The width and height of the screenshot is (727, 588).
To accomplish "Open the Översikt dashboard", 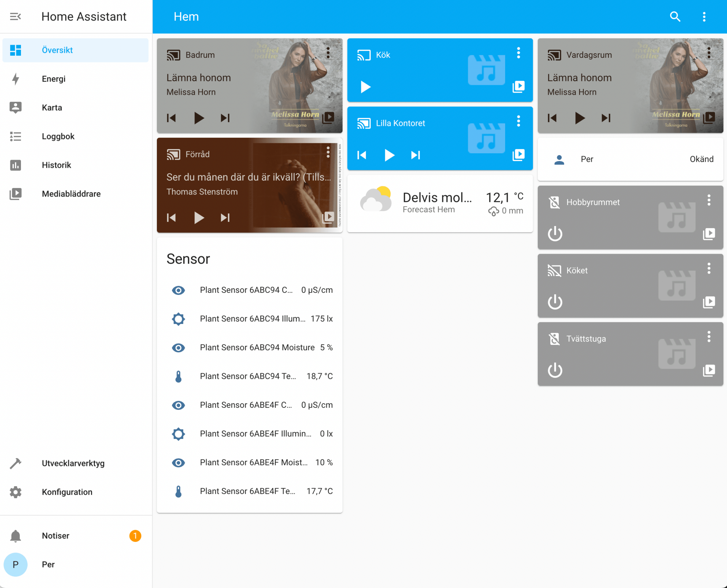I will point(75,50).
